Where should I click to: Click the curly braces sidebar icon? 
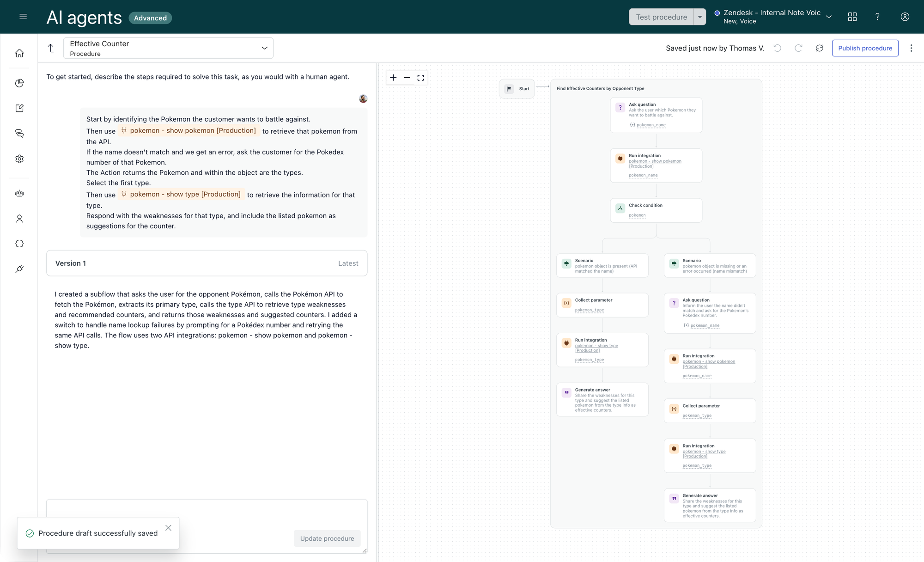point(19,244)
